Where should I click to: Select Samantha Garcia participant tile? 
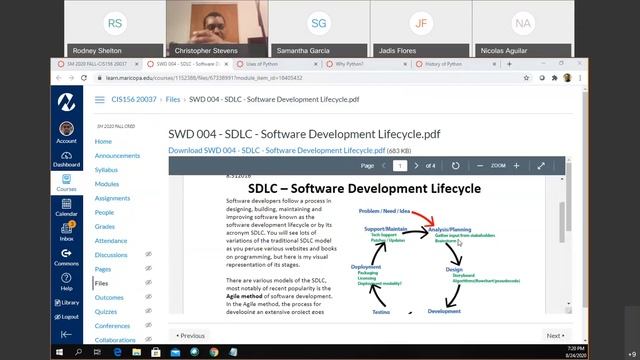[x=319, y=29]
